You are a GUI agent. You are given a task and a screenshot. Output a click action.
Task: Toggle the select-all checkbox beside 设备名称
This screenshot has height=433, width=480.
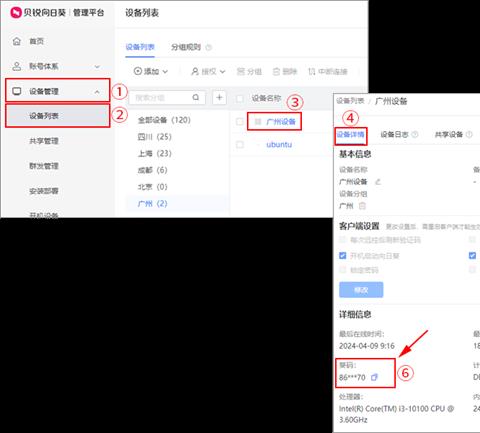coord(239,99)
